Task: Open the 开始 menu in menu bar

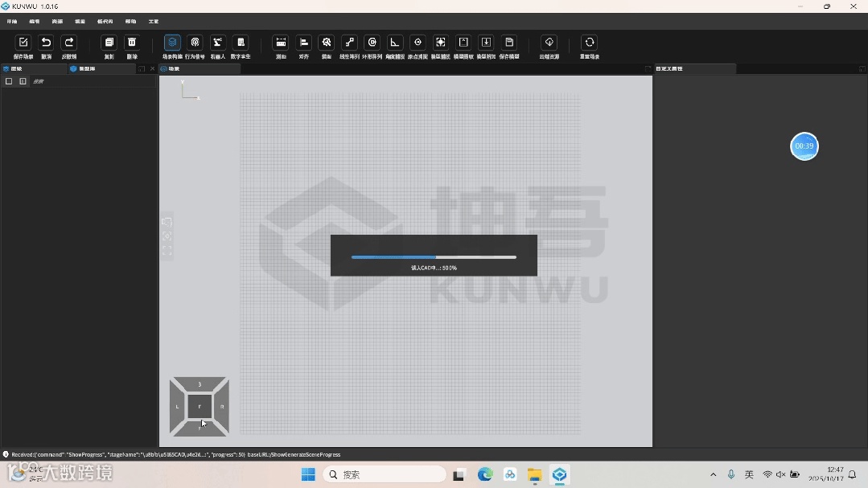Action: pyautogui.click(x=12, y=22)
